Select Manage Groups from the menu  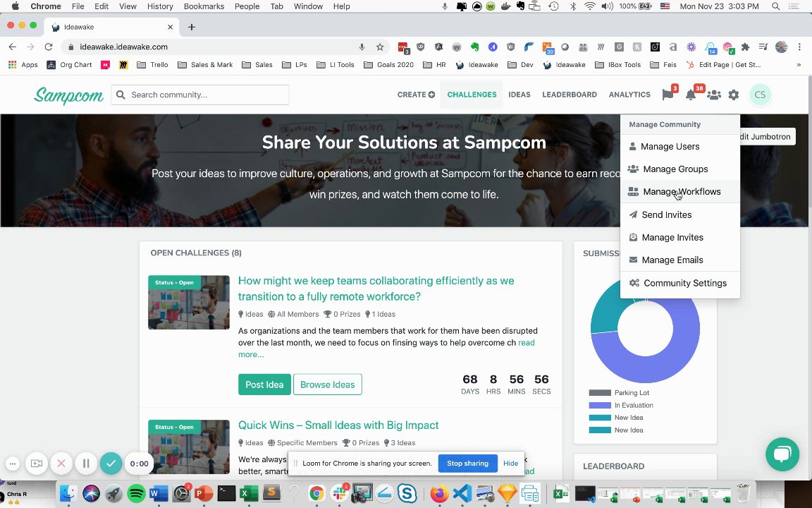pyautogui.click(x=680, y=169)
